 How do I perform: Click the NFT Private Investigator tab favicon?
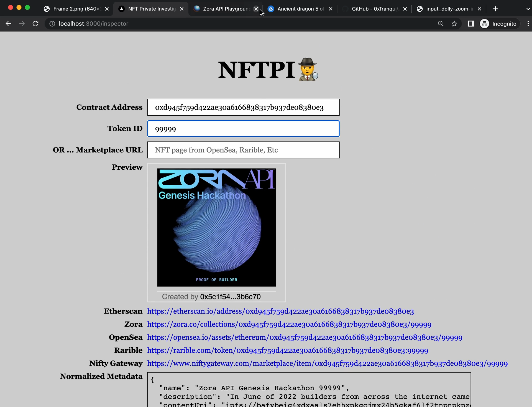(x=121, y=9)
